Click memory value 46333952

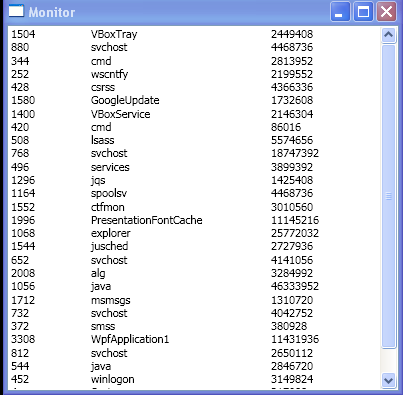point(295,286)
